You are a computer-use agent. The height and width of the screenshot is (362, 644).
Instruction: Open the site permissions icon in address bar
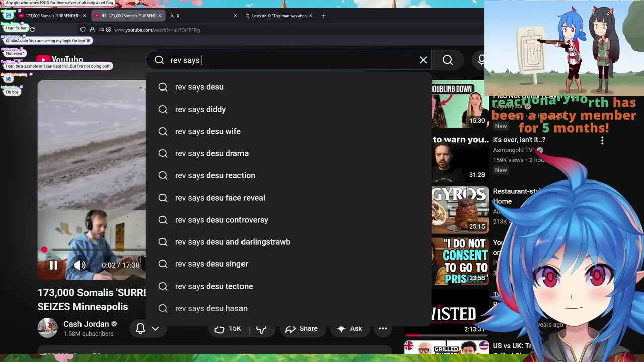101,30
